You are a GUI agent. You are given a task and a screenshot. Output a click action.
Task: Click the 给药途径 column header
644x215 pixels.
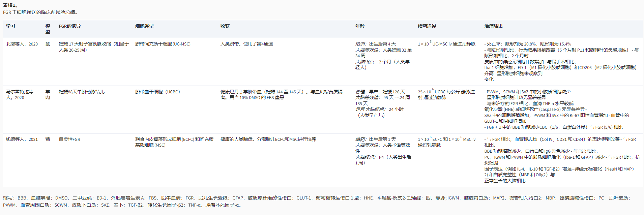[x=427, y=26]
